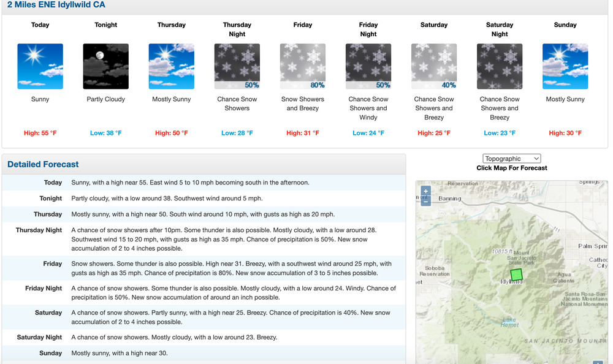Click the 2 Miles ENE Idyllwild CA title

coord(56,5)
